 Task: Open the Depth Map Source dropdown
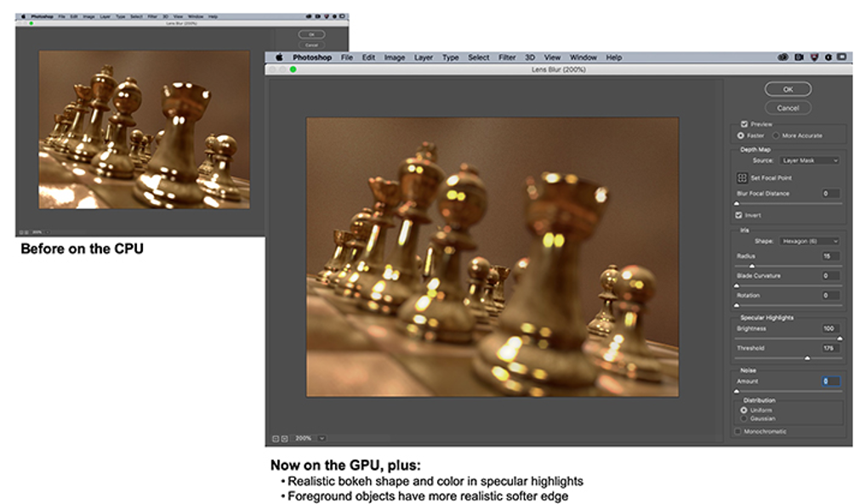[810, 160]
